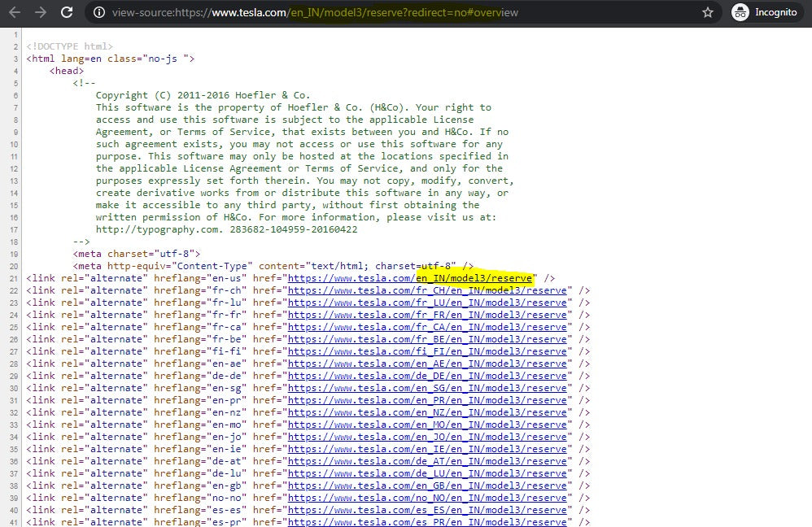
Task: Open the es_ES model3 reserve link
Action: coord(428,510)
